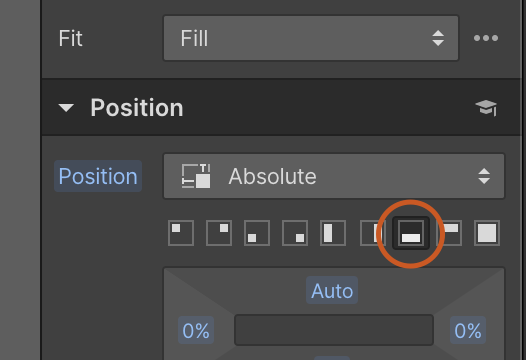526x360 pixels.
Task: Select the top full-width position preset
Action: (x=450, y=233)
